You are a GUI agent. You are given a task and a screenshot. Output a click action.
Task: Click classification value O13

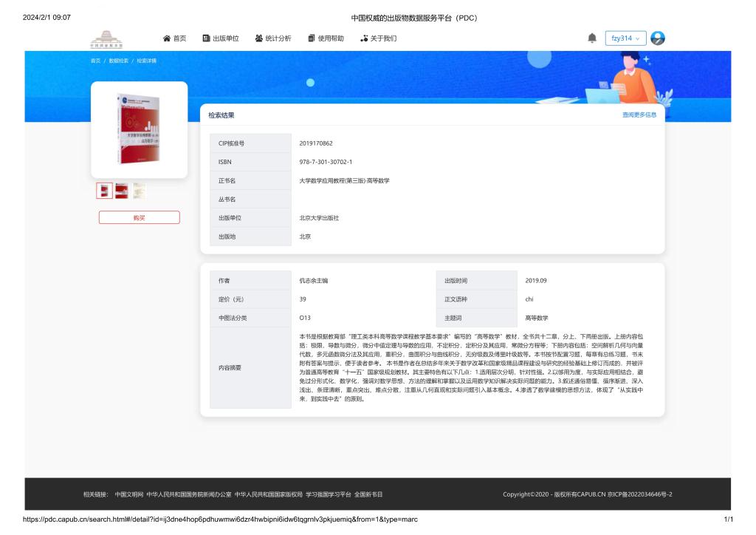tap(305, 318)
